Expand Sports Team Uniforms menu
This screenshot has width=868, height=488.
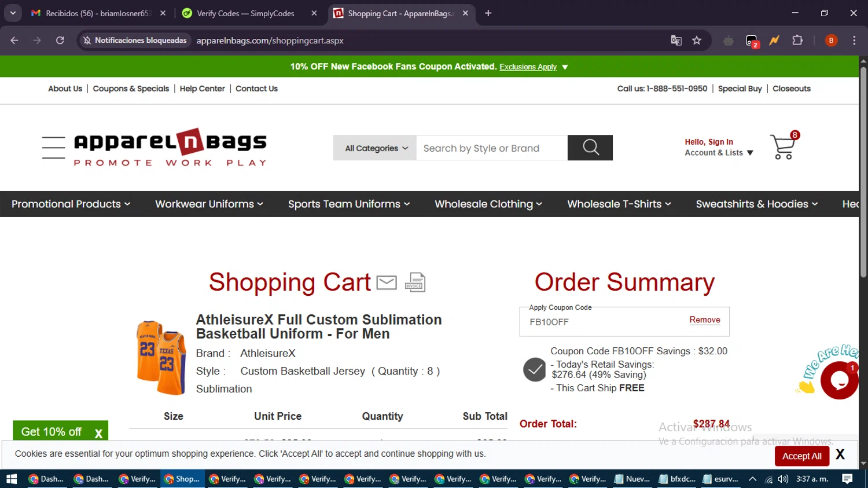coord(349,204)
